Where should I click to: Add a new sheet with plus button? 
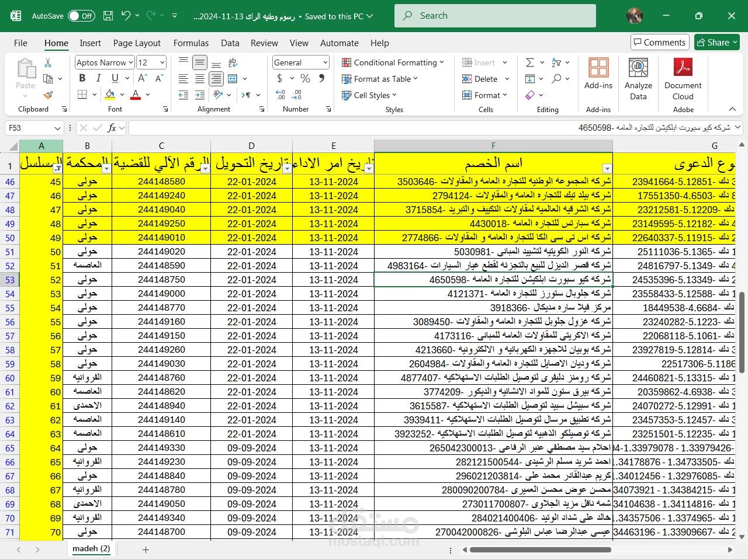point(146,549)
